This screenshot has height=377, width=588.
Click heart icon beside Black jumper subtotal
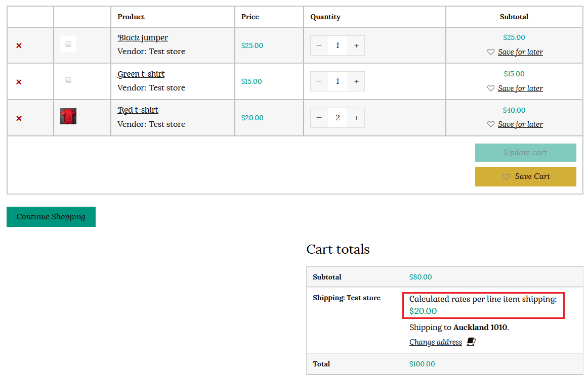click(490, 52)
